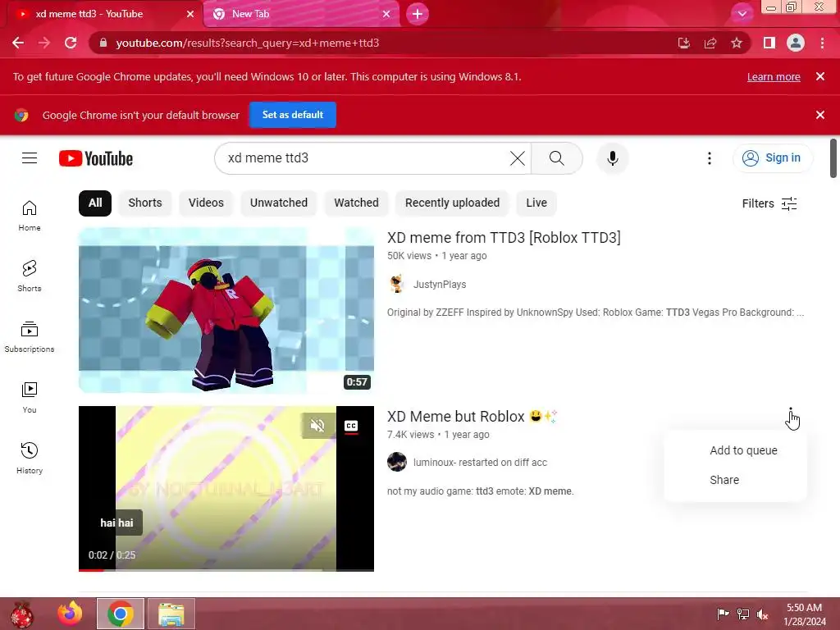Open Subscriptions in the sidebar
This screenshot has width=840, height=630.
click(30, 337)
